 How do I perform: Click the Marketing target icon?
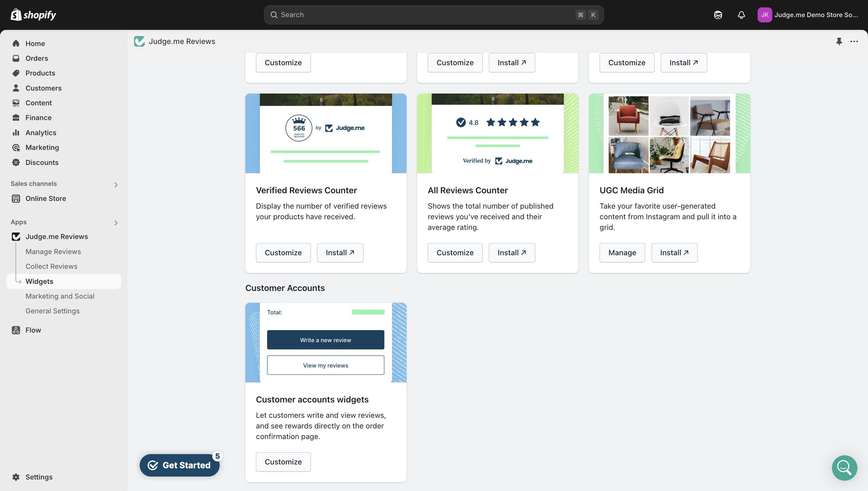pos(16,147)
